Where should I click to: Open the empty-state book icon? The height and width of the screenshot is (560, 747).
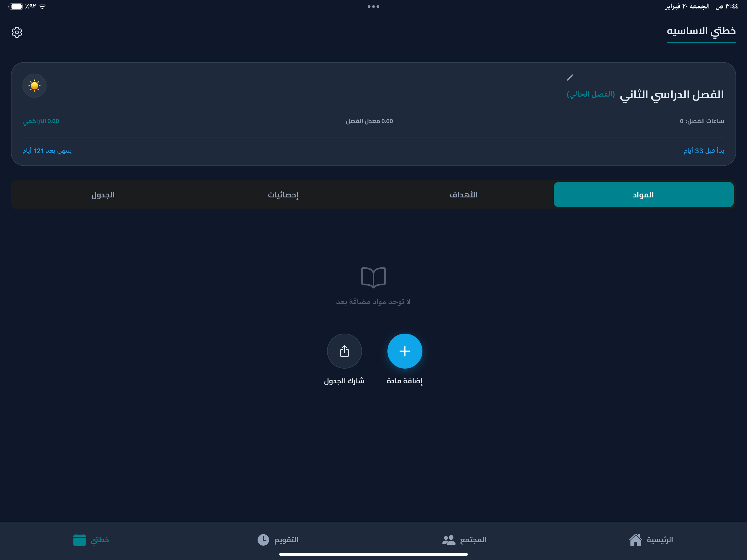(x=373, y=277)
